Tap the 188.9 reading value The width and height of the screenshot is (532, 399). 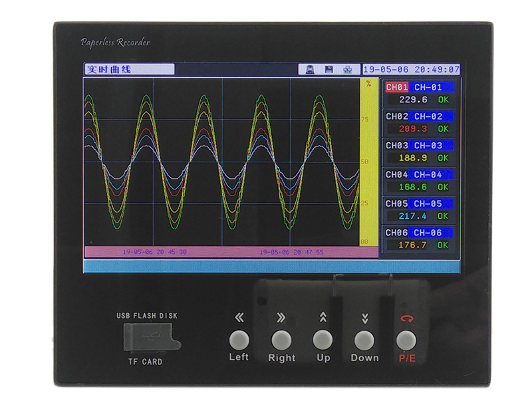click(x=413, y=158)
